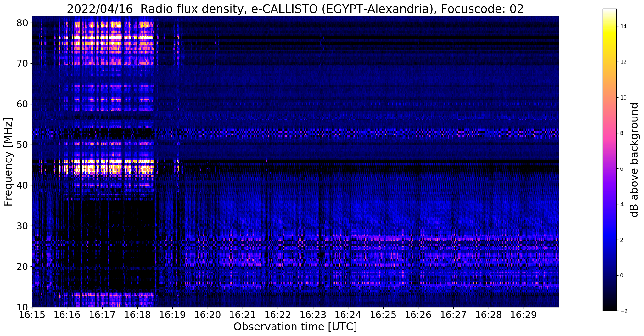The height and width of the screenshot is (336, 644).
Task: Click the colorbar tick label 4
Action: click(x=621, y=204)
